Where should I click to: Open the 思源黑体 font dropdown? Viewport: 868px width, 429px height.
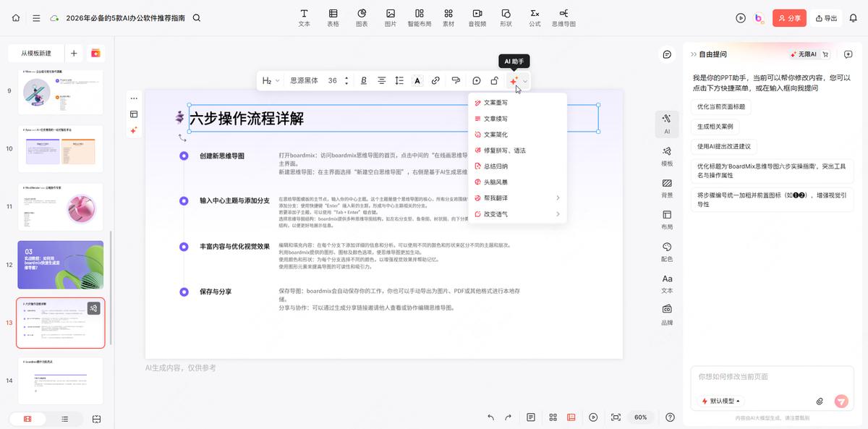click(x=304, y=81)
